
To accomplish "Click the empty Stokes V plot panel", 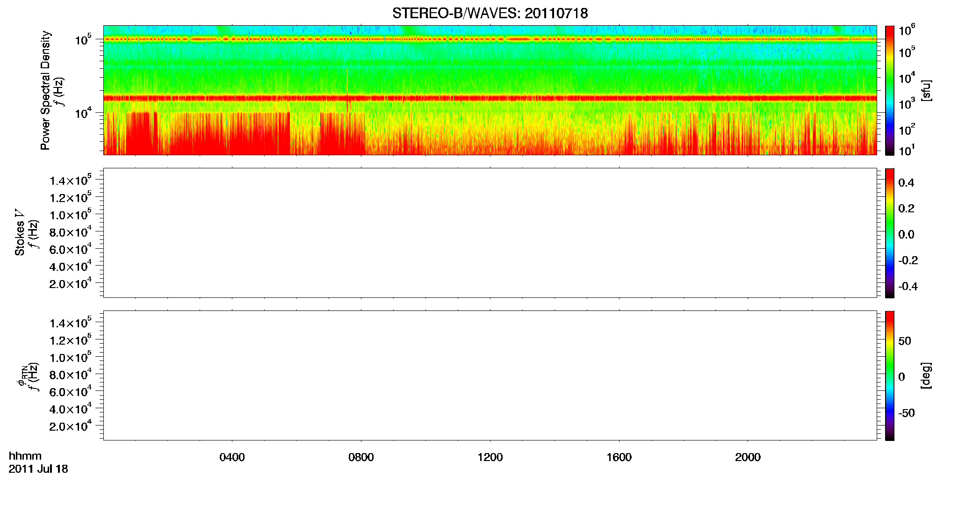I will click(x=490, y=233).
